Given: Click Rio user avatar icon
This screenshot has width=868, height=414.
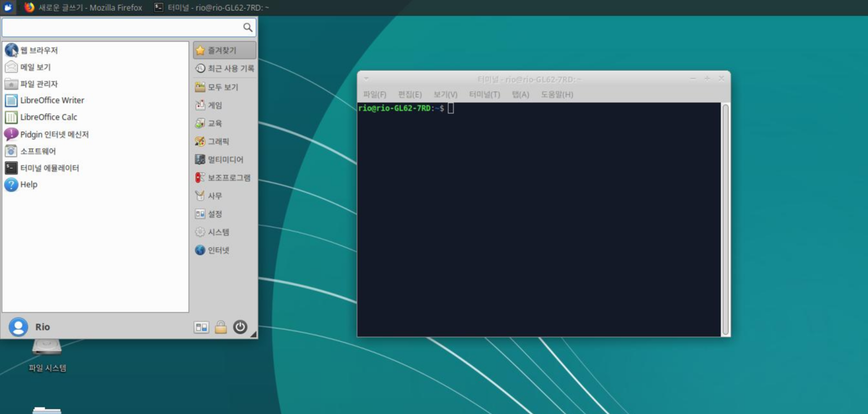Looking at the screenshot, I should [x=18, y=327].
